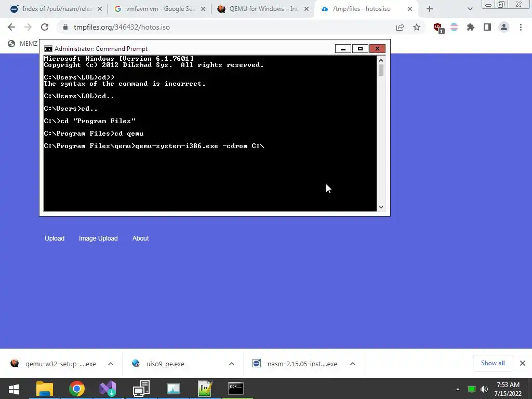This screenshot has height=399, width=532.
Task: Close the QEMU for Windows tab
Action: pos(307,9)
